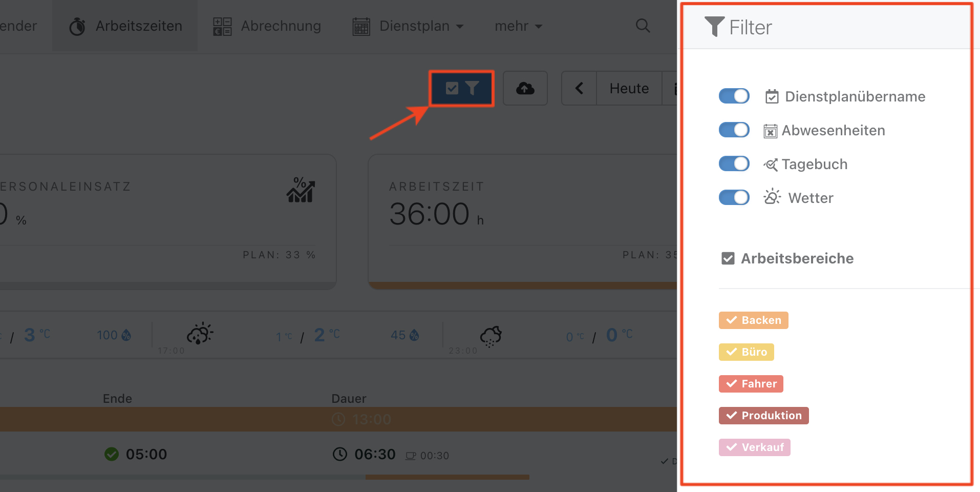Click the Abrechnung calculator icon
This screenshot has height=492, width=980.
point(222,26)
